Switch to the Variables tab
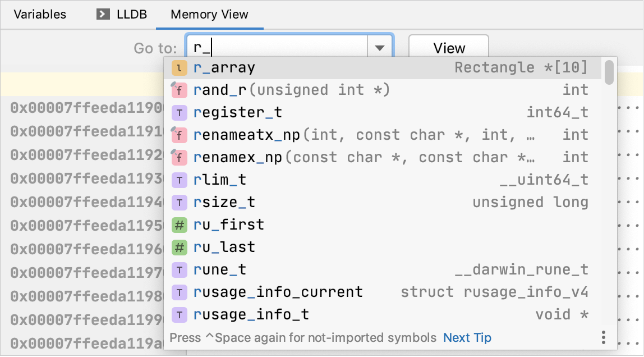The height and width of the screenshot is (357, 644). [x=39, y=15]
